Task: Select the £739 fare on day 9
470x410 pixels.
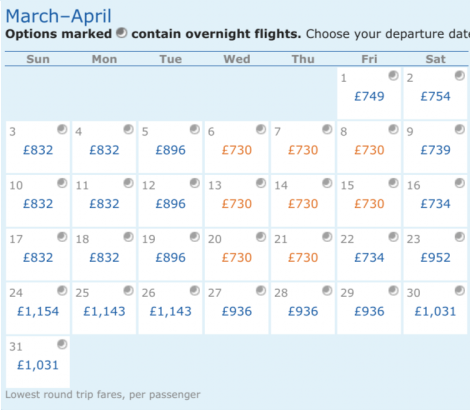Action: pyautogui.click(x=435, y=150)
